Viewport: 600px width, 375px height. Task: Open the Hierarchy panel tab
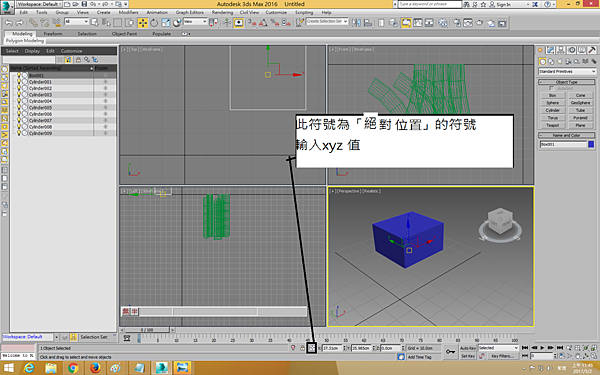click(561, 50)
